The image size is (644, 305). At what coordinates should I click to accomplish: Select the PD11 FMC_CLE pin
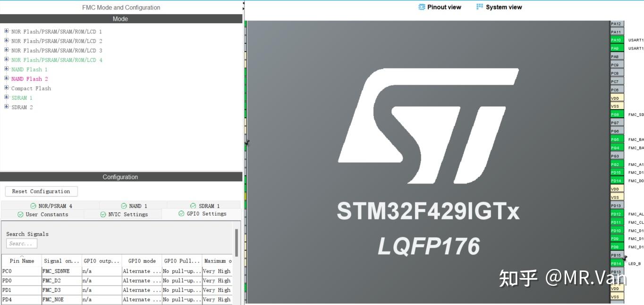point(615,222)
